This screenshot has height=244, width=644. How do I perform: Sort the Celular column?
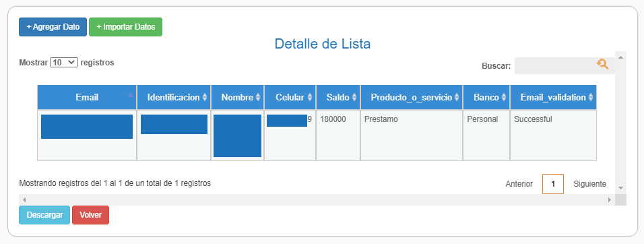click(310, 97)
